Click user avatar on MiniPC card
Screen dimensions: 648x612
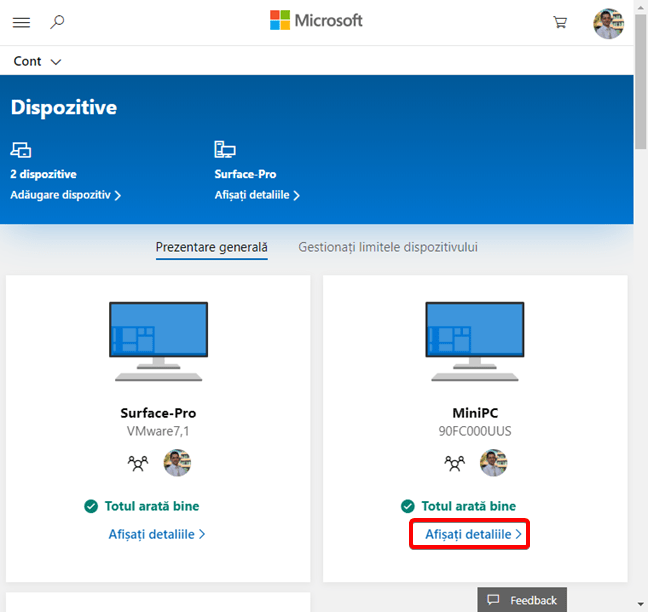coord(493,463)
